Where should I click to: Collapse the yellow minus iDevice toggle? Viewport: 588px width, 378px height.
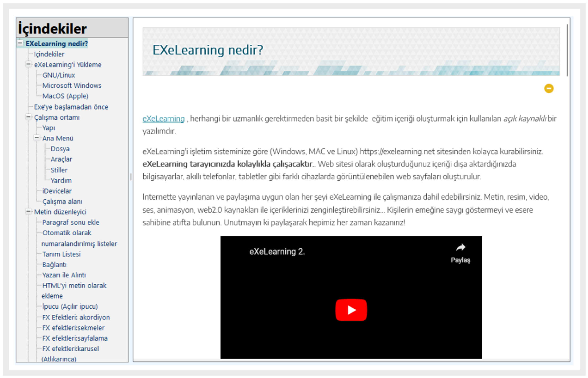(x=548, y=88)
